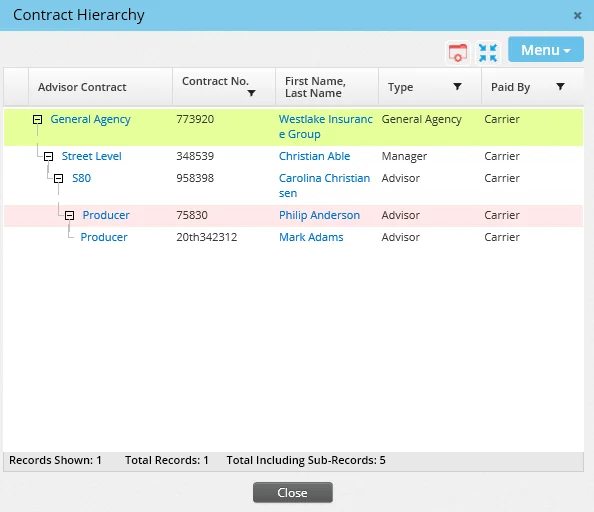The width and height of the screenshot is (594, 512).
Task: Select contract number 348539 cell
Action: click(x=195, y=156)
